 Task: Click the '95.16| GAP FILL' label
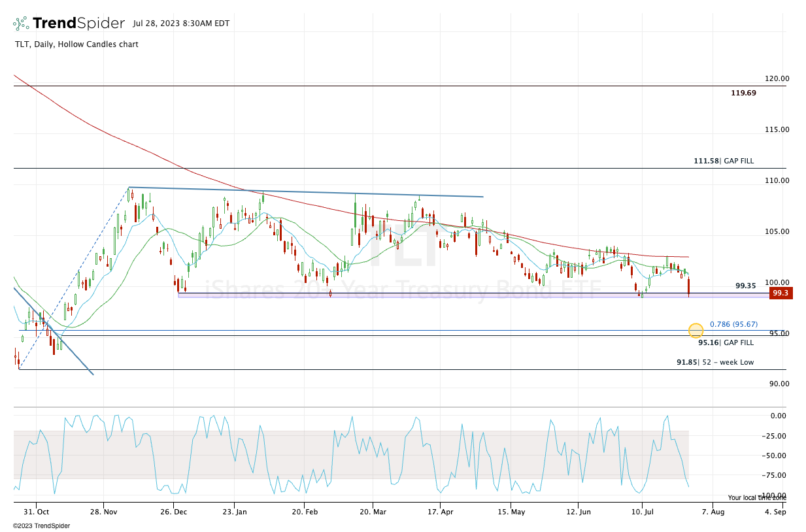(x=726, y=342)
